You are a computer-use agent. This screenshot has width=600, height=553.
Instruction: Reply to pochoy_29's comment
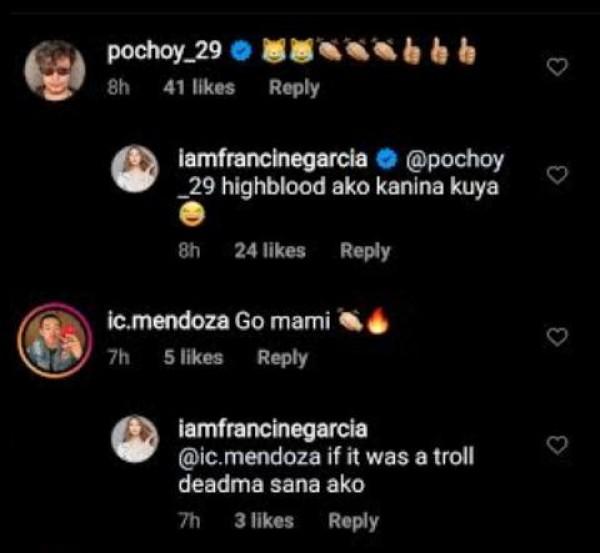click(294, 87)
